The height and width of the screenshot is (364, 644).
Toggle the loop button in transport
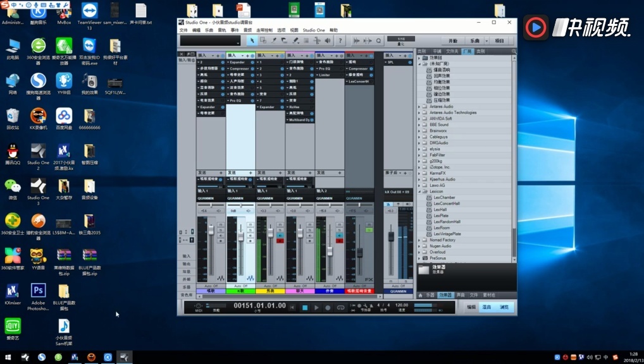(x=341, y=308)
